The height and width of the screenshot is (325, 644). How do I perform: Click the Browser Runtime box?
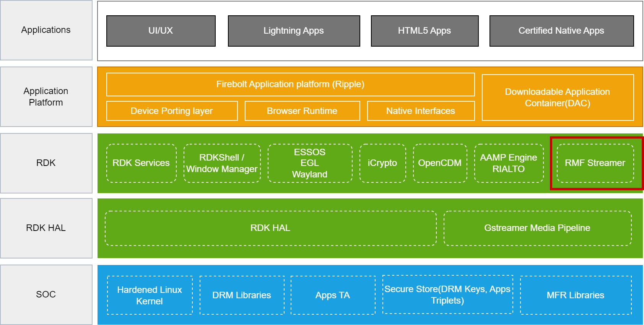click(x=302, y=111)
